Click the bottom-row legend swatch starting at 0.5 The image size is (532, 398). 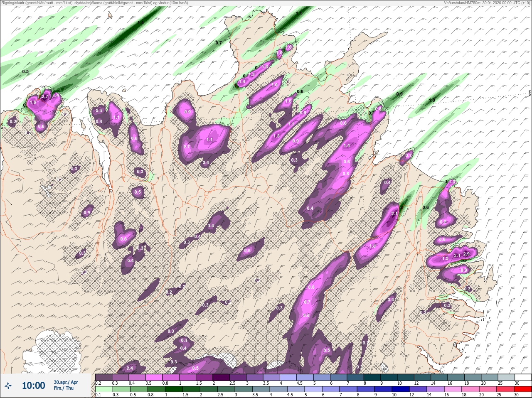pos(139,389)
